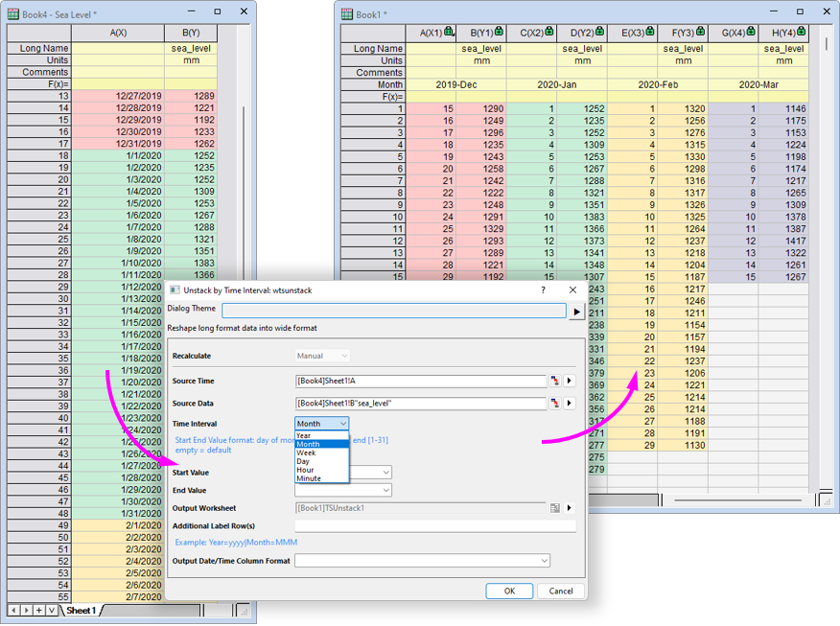Viewport: 840px width, 626px height.
Task: Click the green lock on column H(Y4)
Action: (800, 32)
